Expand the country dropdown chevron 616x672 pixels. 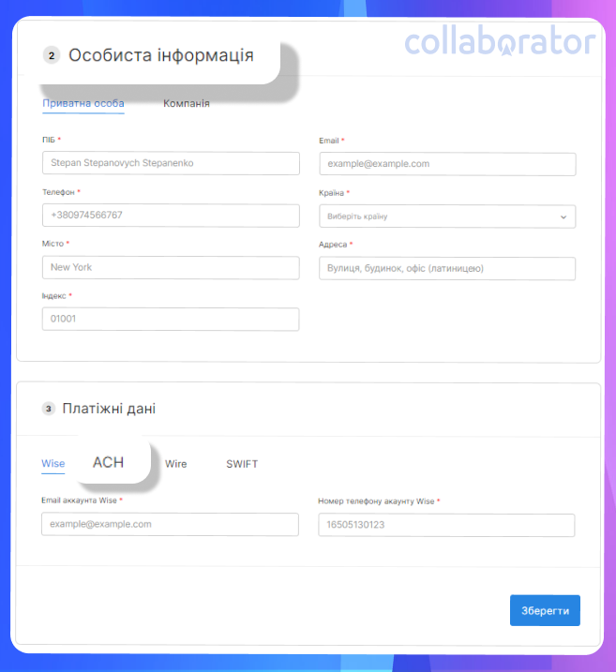click(x=563, y=217)
